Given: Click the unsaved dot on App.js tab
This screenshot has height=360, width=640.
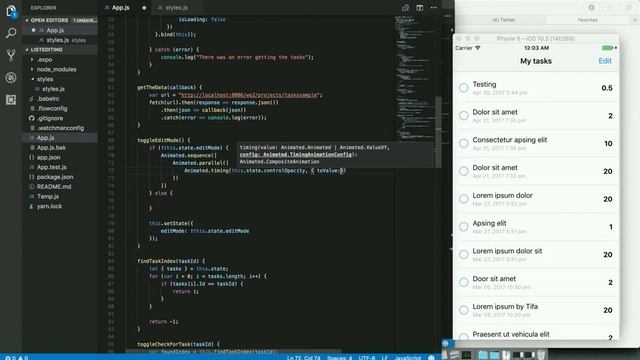Looking at the screenshot, I should coord(144,8).
